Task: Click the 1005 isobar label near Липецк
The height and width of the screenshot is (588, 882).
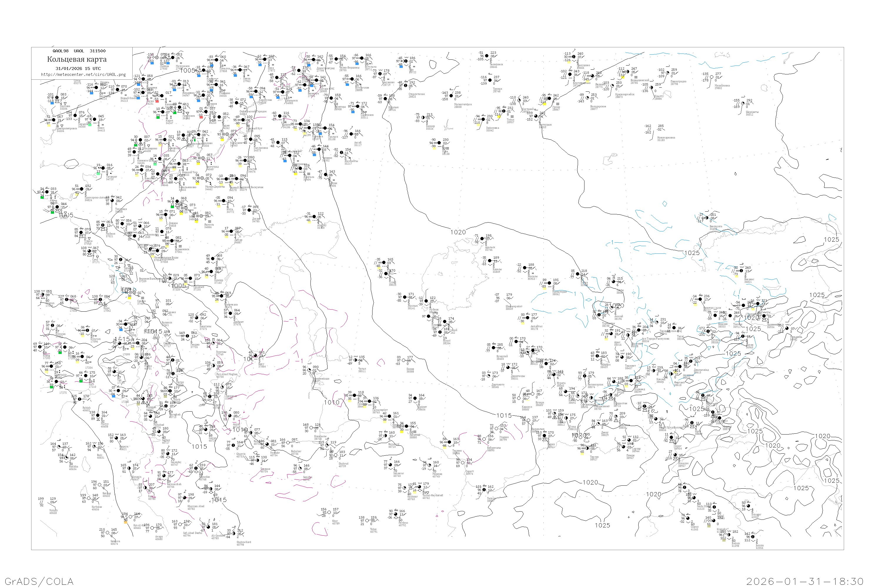Action: click(x=188, y=71)
